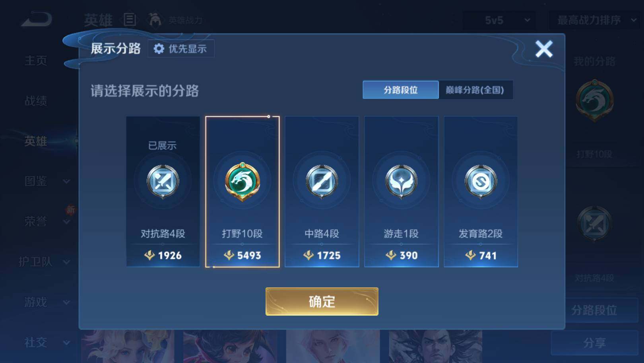Select the 对抗路4段 lane emblem icon
This screenshot has width=644, height=363.
[163, 181]
